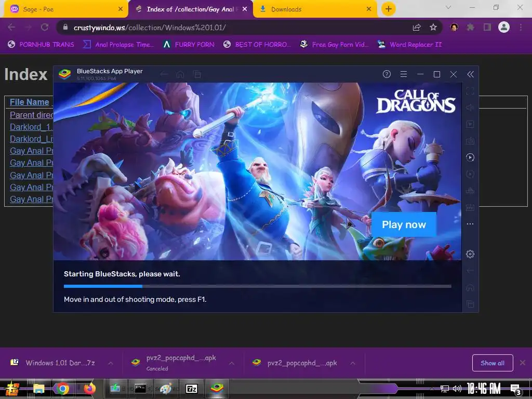This screenshot has height=399, width=532.
Task: Open the BEST OF HORRO... bookmark
Action: point(257,45)
